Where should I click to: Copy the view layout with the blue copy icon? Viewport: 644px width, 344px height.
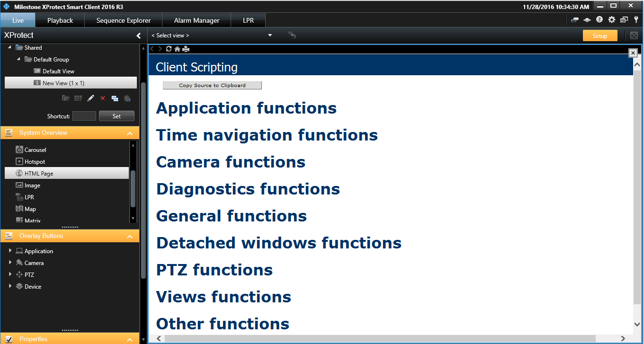pos(115,98)
